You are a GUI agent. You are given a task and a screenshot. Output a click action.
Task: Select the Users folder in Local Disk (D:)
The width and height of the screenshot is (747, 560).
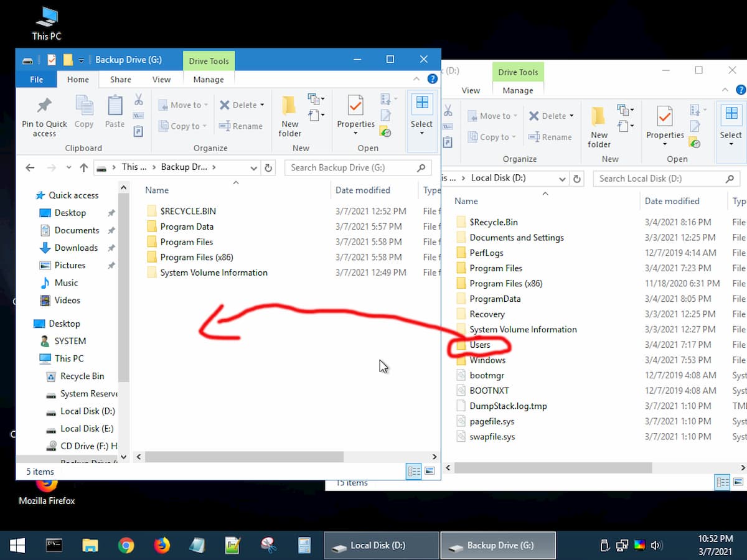coord(480,345)
